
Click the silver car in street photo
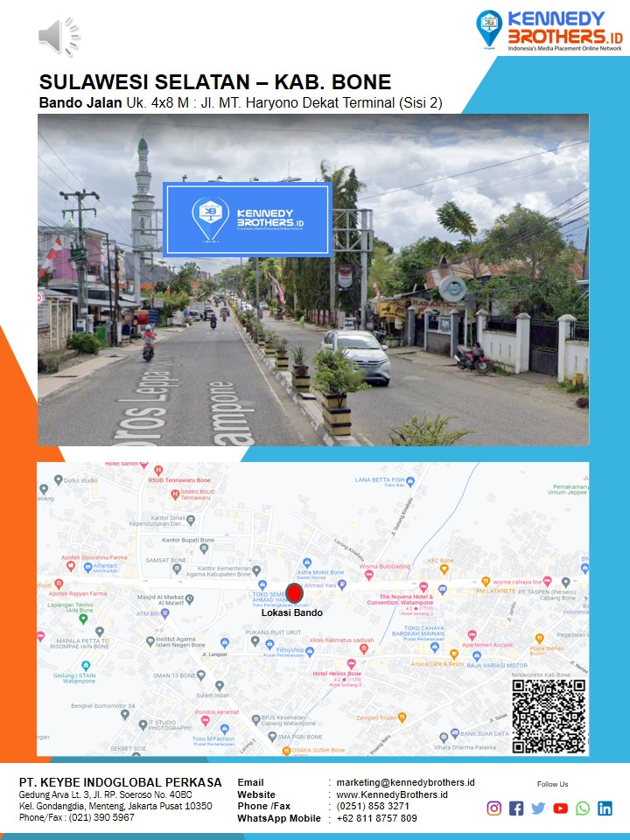click(x=356, y=356)
